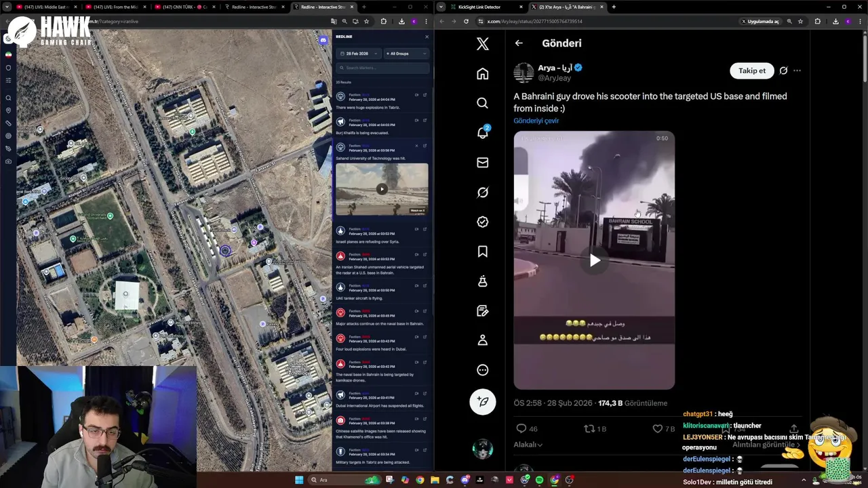Open X profile person icon
The height and width of the screenshot is (488, 868).
click(482, 340)
